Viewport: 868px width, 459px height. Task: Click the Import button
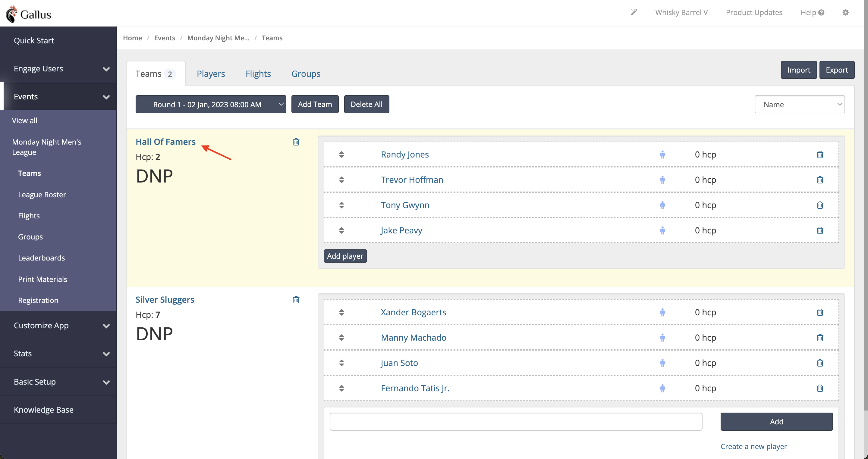pos(799,70)
